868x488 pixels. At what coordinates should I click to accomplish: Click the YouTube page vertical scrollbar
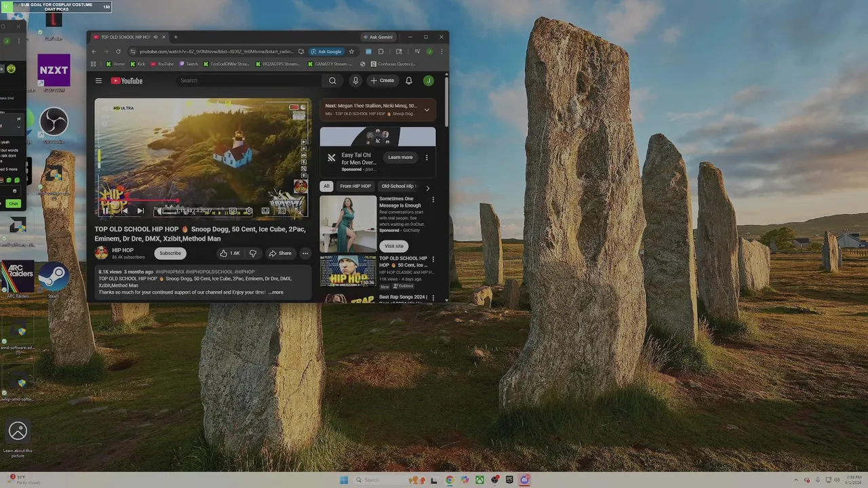pyautogui.click(x=446, y=102)
